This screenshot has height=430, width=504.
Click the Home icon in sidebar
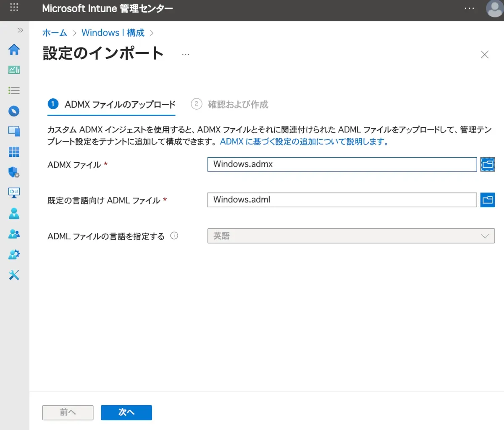tap(14, 49)
